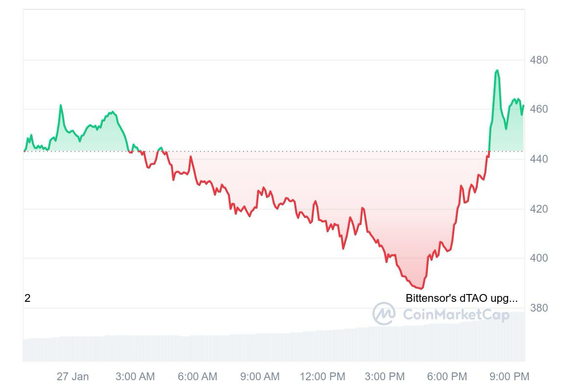Click the 380 price axis label
The image size is (588, 392).
tap(539, 308)
